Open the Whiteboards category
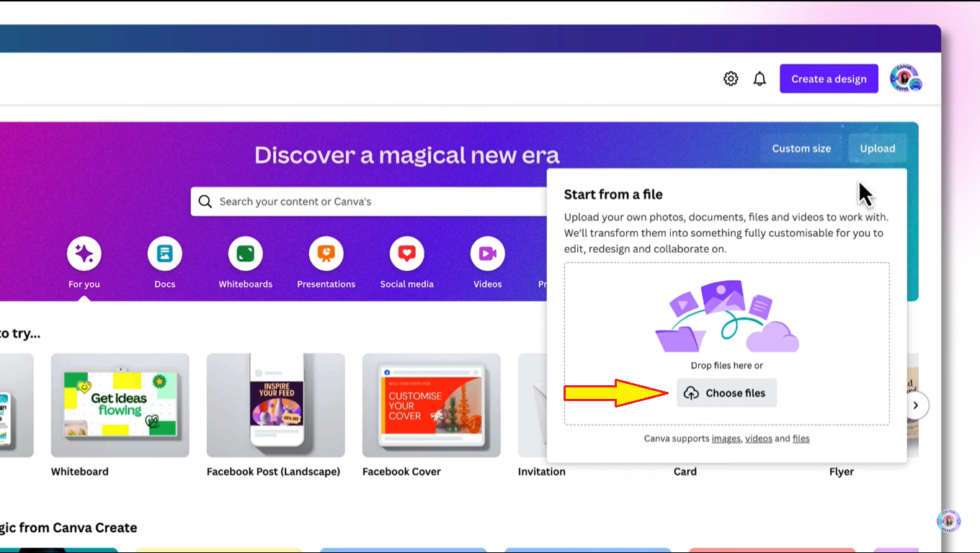Viewport: 980px width, 553px height. (x=245, y=253)
